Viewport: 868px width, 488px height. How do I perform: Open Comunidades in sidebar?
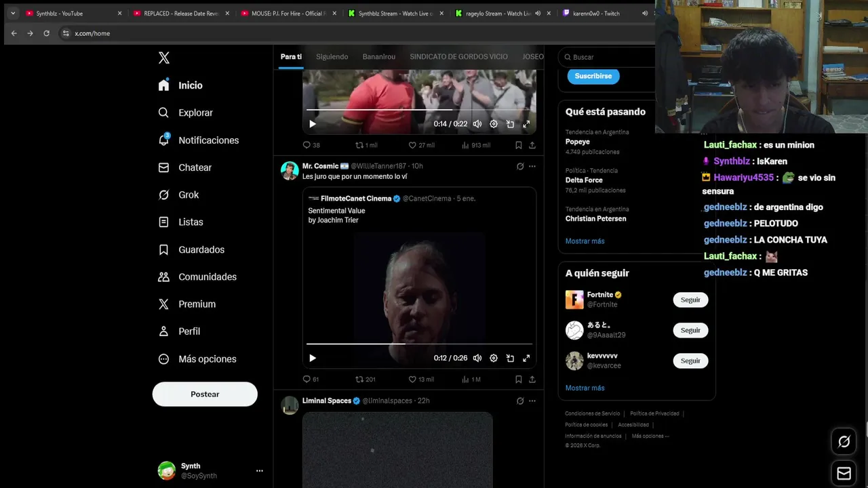point(198,277)
